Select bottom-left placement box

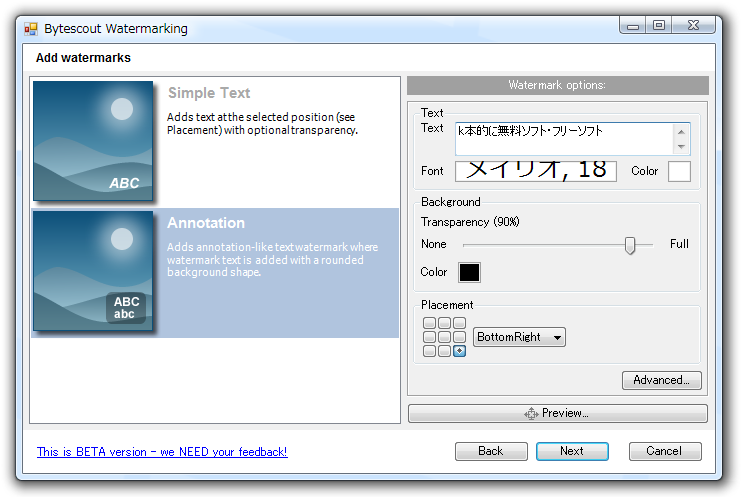coord(429,351)
